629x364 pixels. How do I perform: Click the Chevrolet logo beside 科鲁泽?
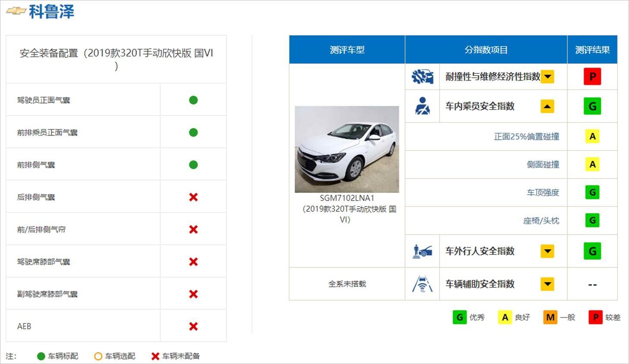click(x=16, y=11)
